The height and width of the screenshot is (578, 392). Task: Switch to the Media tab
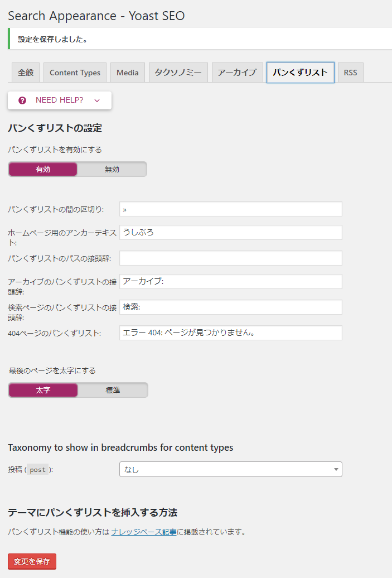pos(128,73)
